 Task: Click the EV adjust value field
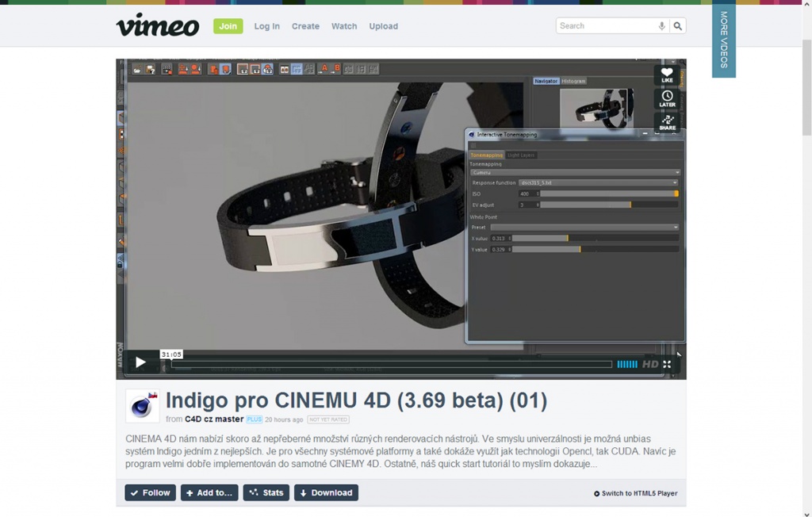pyautogui.click(x=529, y=205)
